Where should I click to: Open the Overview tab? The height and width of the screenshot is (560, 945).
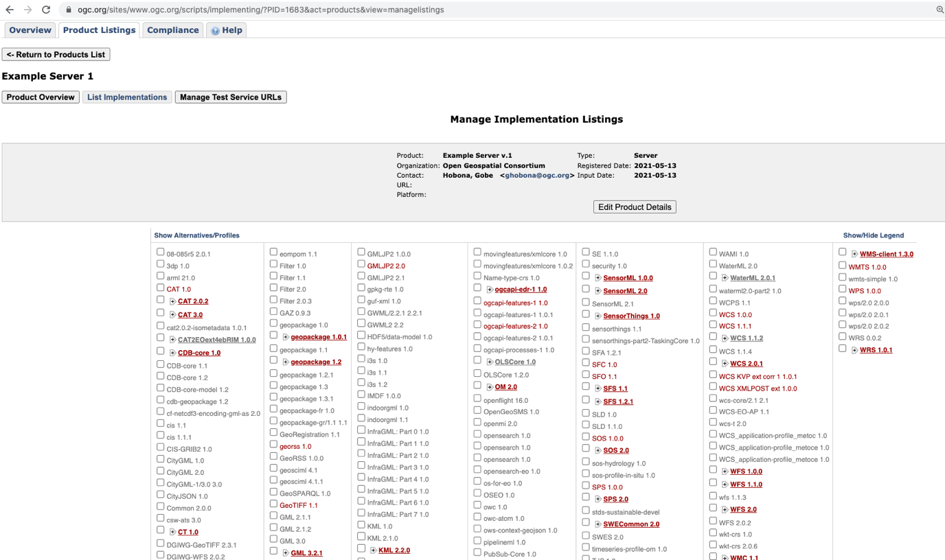pyautogui.click(x=30, y=30)
